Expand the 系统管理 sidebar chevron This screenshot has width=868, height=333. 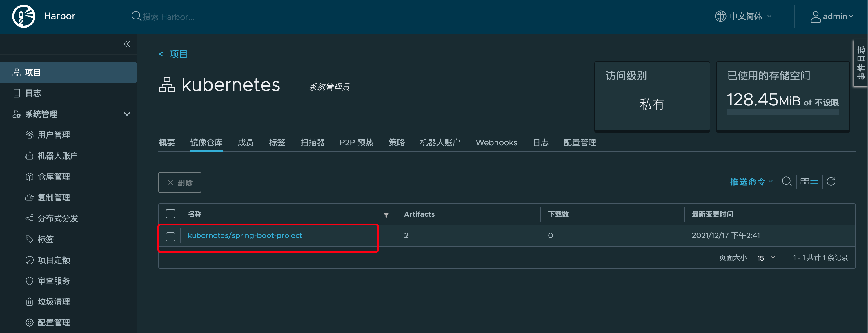click(127, 114)
